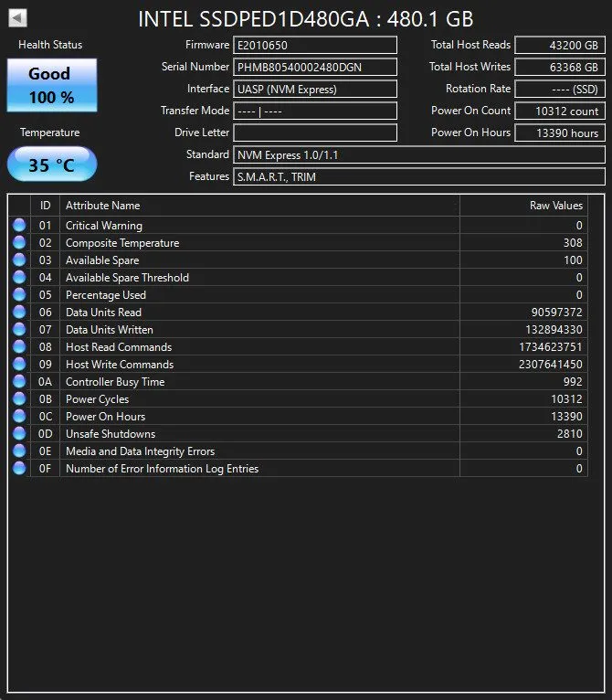Select the Host Read Commands attribute name
This screenshot has height=700, width=612.
(119, 347)
